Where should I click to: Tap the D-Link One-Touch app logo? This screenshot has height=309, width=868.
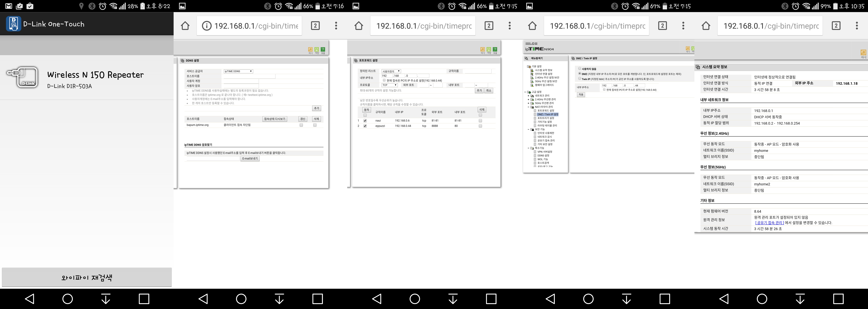[14, 24]
